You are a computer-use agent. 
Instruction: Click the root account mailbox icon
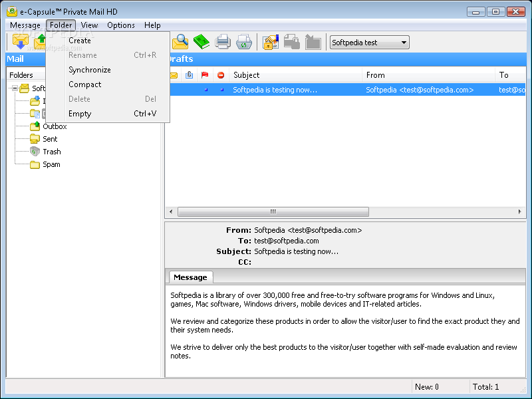pyautogui.click(x=25, y=88)
